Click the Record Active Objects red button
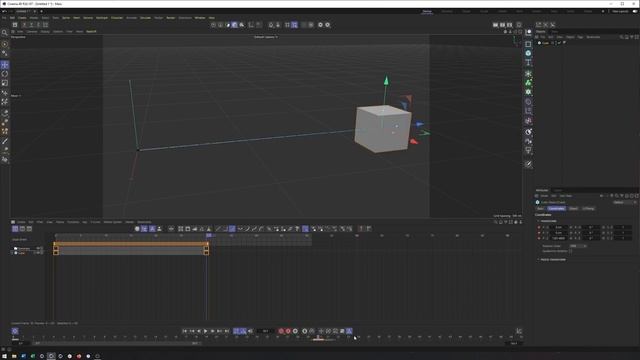This screenshot has width=640, height=360. 281,331
